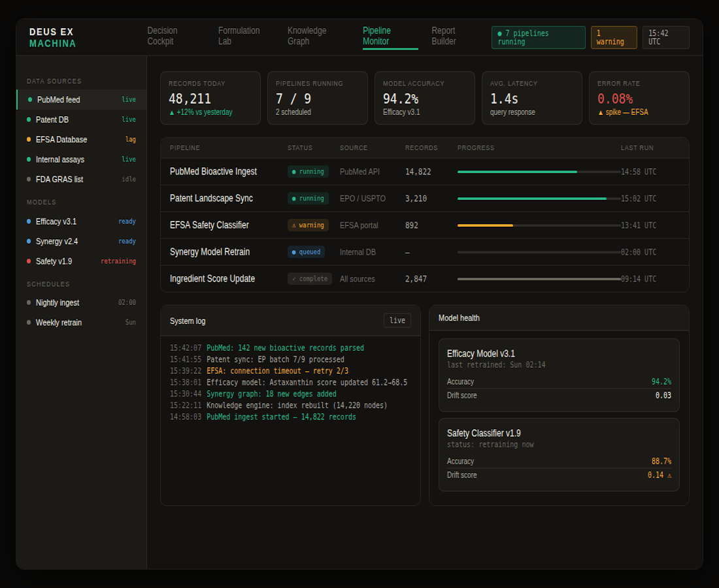Open the Knowledge Graph tab
Viewport: 719px width, 588px height.
307,36
